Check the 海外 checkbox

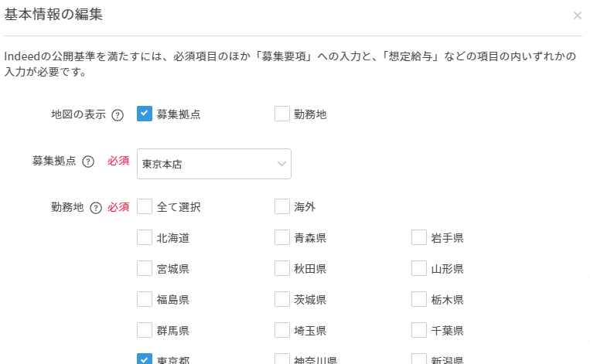pyautogui.click(x=281, y=206)
